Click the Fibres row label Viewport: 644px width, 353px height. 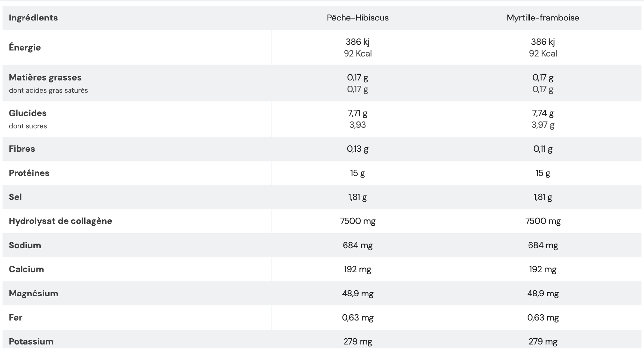coord(22,149)
